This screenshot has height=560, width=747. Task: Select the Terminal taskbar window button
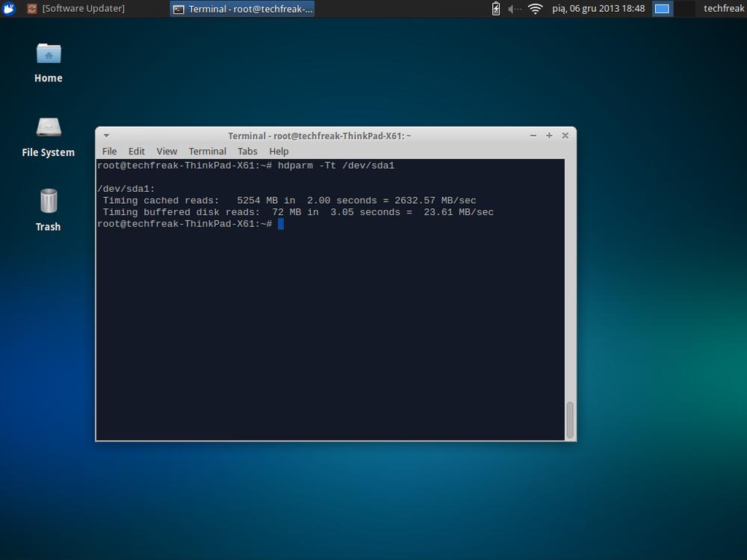[x=242, y=9]
